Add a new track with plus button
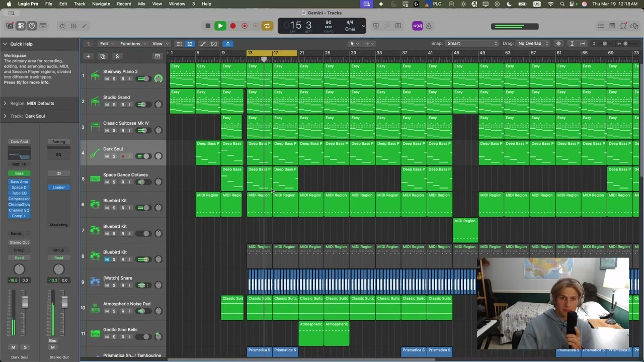644x362 pixels. (x=88, y=56)
